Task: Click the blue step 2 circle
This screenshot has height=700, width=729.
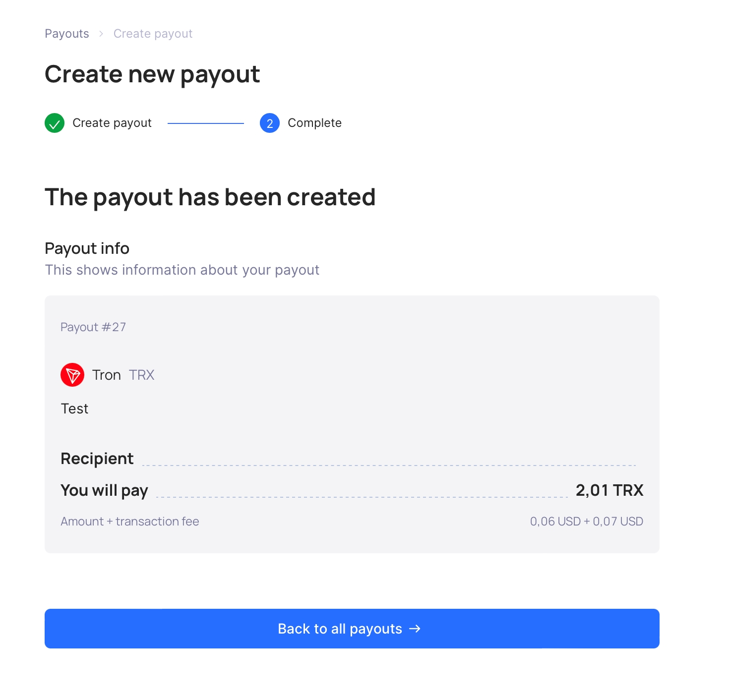Action: (270, 123)
